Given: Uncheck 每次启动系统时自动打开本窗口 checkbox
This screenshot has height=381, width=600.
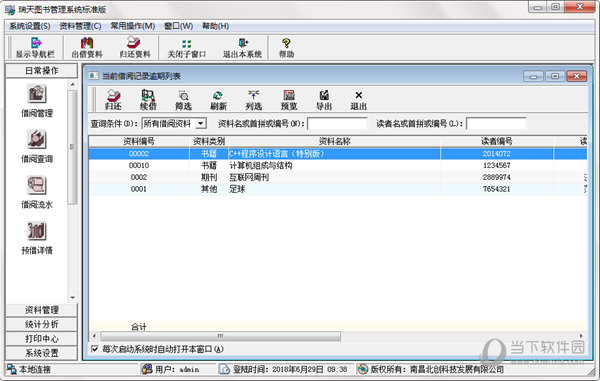Looking at the screenshot, I should (95, 349).
